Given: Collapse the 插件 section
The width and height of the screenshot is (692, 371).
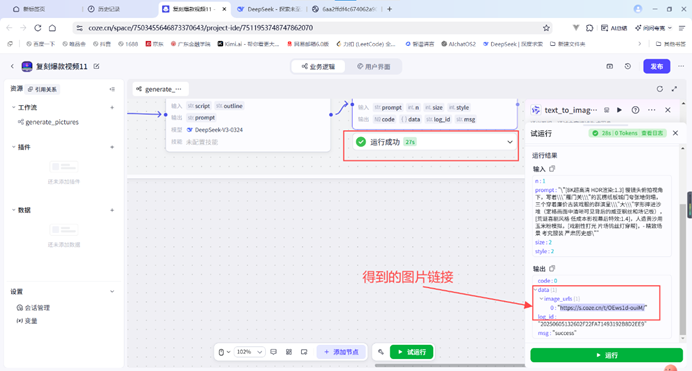Looking at the screenshot, I should point(13,147).
